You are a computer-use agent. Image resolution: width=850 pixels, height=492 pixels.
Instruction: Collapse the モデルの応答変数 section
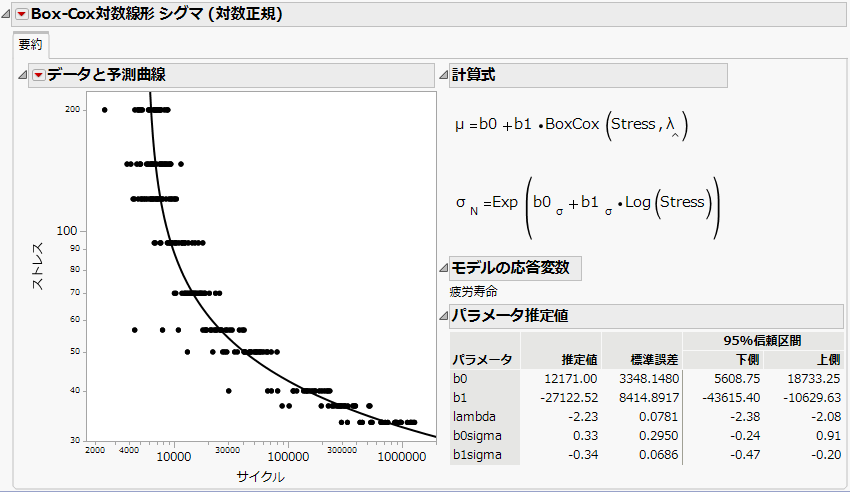[x=443, y=268]
